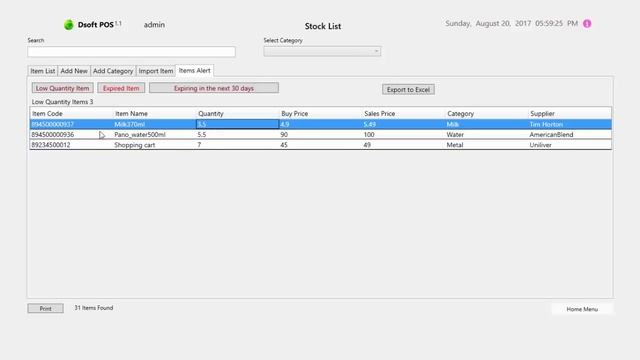Select item code 894500000936 cell
Screen dimensions: 640x360
click(71, 134)
